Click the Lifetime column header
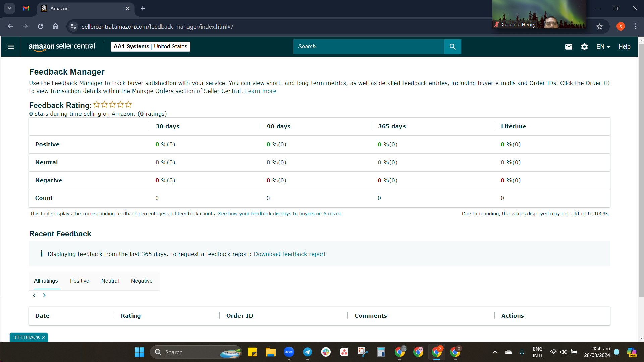The height and width of the screenshot is (362, 644). (514, 126)
